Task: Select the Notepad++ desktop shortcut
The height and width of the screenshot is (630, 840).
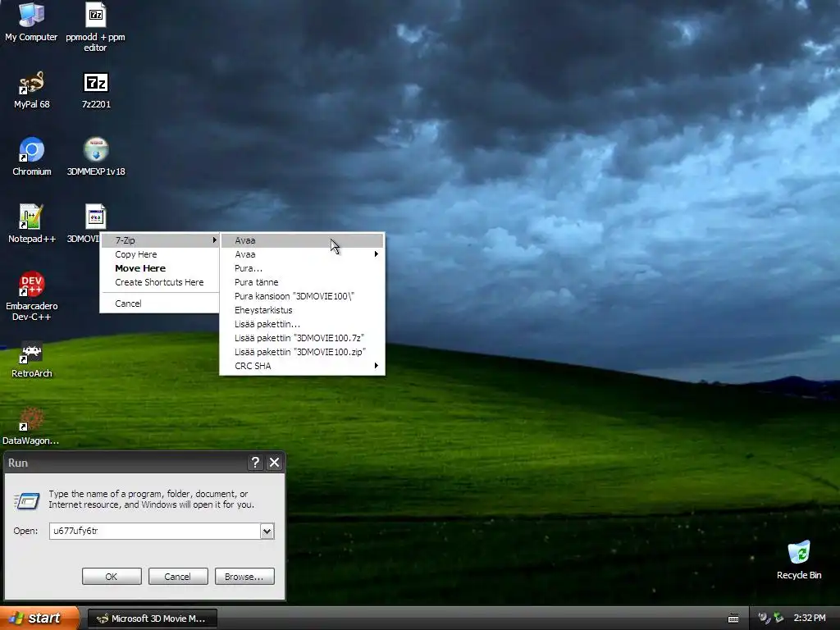Action: 32,224
